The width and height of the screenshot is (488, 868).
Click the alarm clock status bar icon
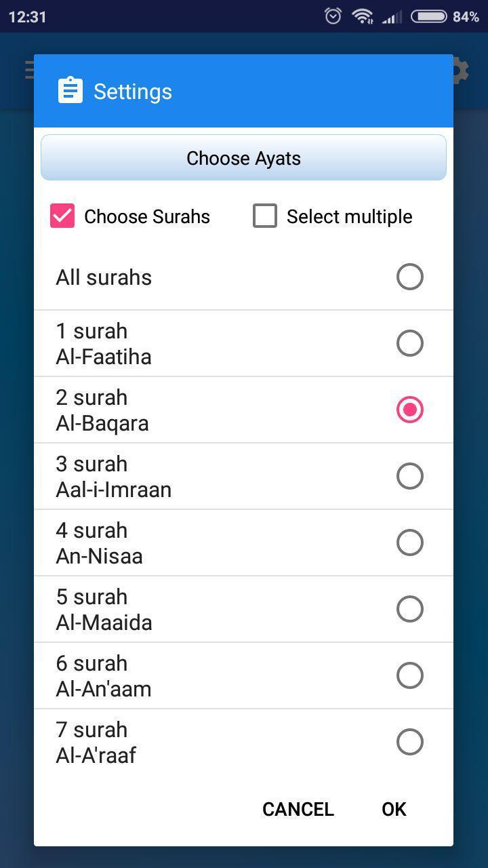[x=332, y=16]
